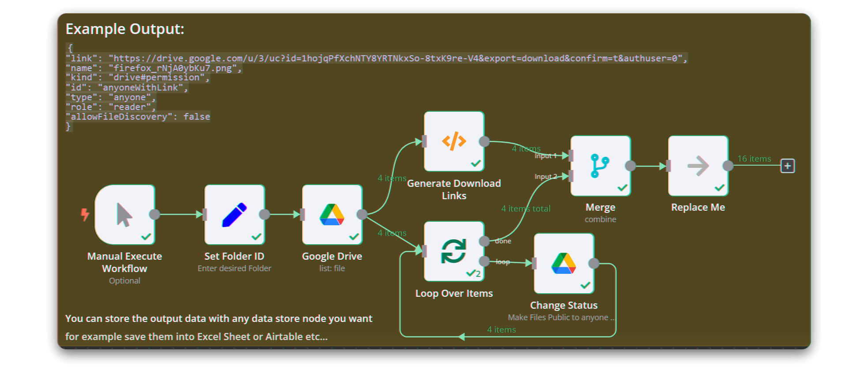Open the Set Folder ID pencil node
Image resolution: width=868 pixels, height=367 pixels.
(234, 215)
